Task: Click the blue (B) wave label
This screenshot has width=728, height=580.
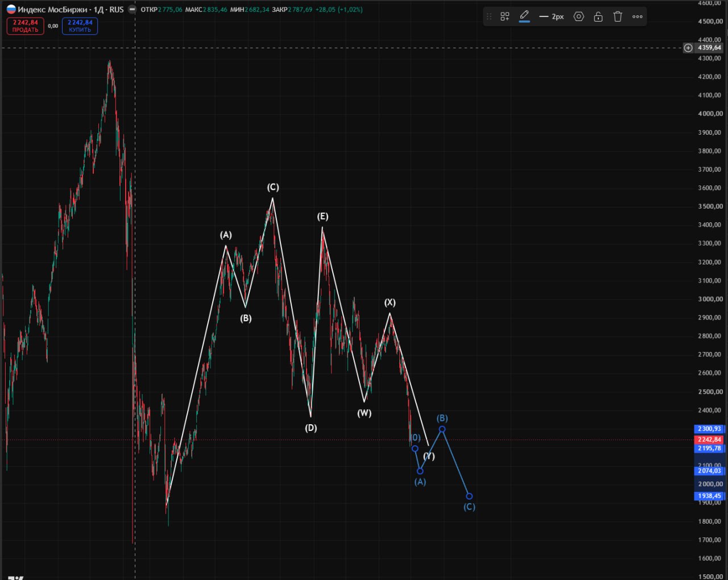Action: tap(442, 419)
